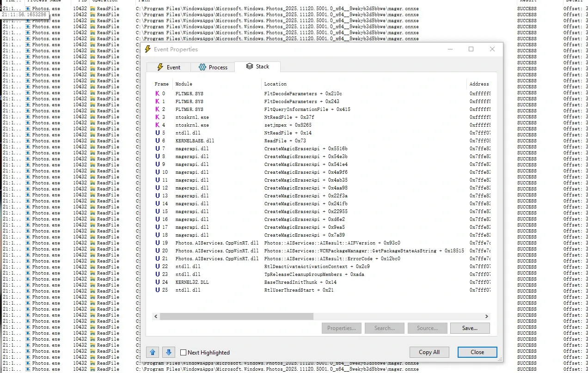Viewport: 588px width, 373px height.
Task: Select 'CreateMagicEraserApi + 0xd6e2' location
Action: pos(304,220)
